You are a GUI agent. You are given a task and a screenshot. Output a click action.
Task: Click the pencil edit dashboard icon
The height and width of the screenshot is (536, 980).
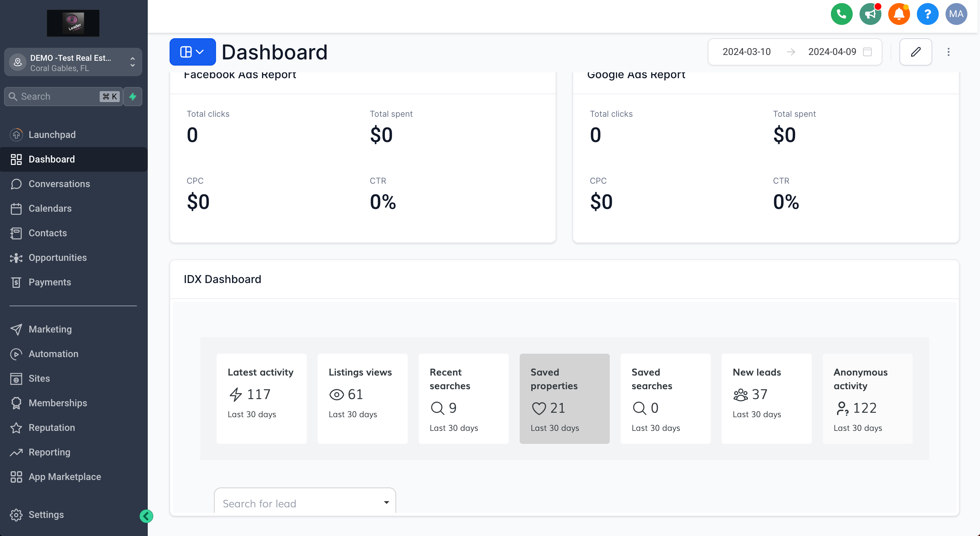tap(915, 52)
